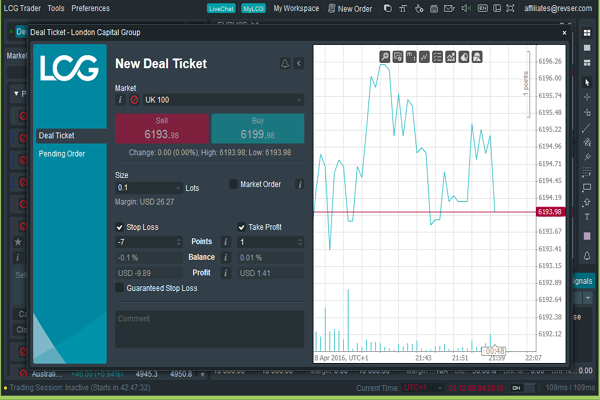Viewport: 600px width, 400px height.
Task: Close the Deal Ticket dialog
Action: pyautogui.click(x=564, y=33)
